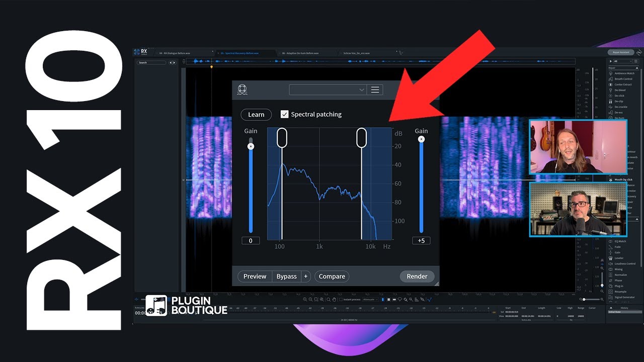Open the All module filter dropdown
Screen dimensions: 644x362
[x=623, y=61]
